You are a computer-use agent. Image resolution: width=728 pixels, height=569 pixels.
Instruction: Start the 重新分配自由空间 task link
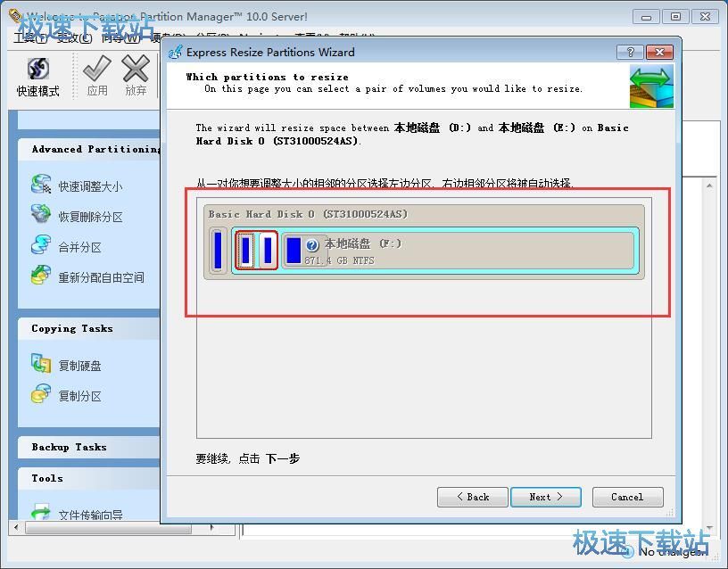(x=101, y=277)
